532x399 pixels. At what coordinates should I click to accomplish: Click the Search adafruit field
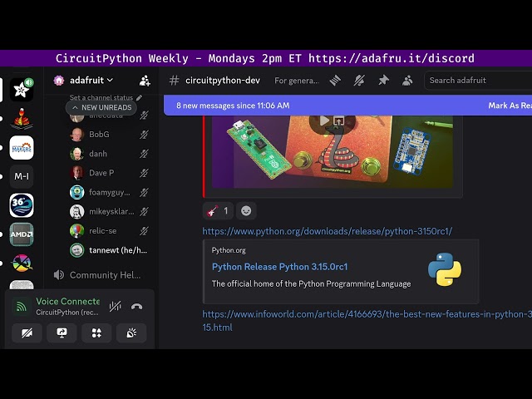pyautogui.click(x=479, y=81)
